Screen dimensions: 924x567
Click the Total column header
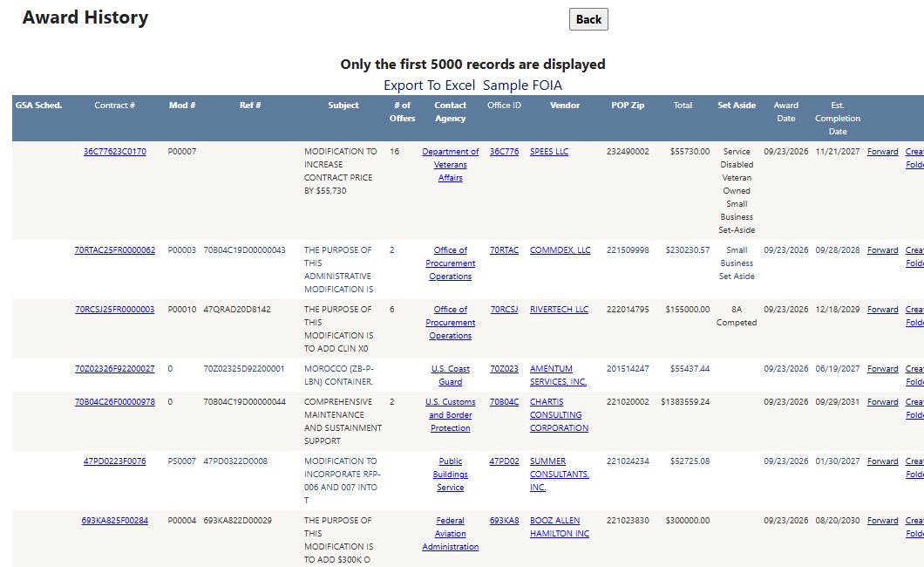[683, 106]
